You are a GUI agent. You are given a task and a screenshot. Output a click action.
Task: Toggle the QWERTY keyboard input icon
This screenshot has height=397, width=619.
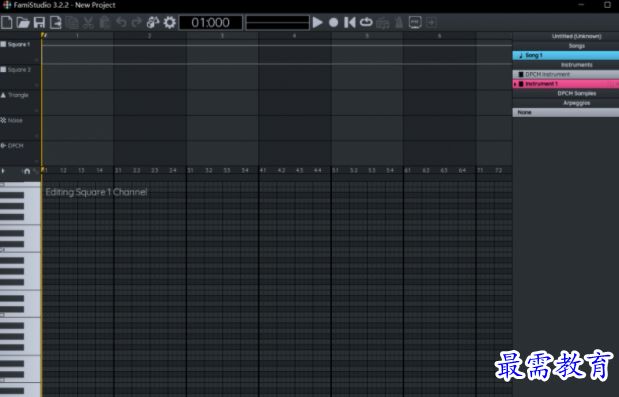click(383, 22)
